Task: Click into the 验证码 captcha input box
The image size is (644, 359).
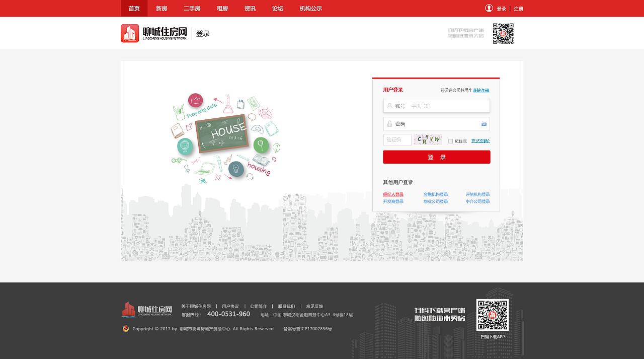Action: coord(397,140)
